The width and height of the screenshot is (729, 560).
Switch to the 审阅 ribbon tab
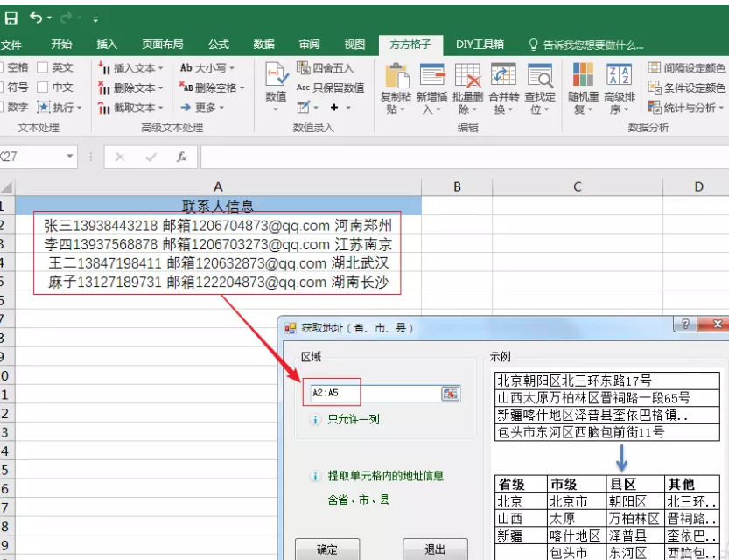(309, 45)
